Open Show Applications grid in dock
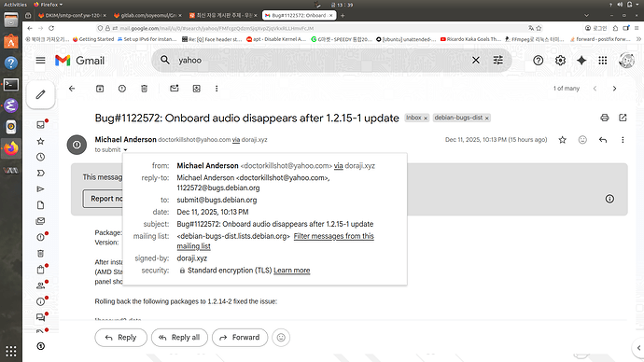 pyautogui.click(x=11, y=352)
